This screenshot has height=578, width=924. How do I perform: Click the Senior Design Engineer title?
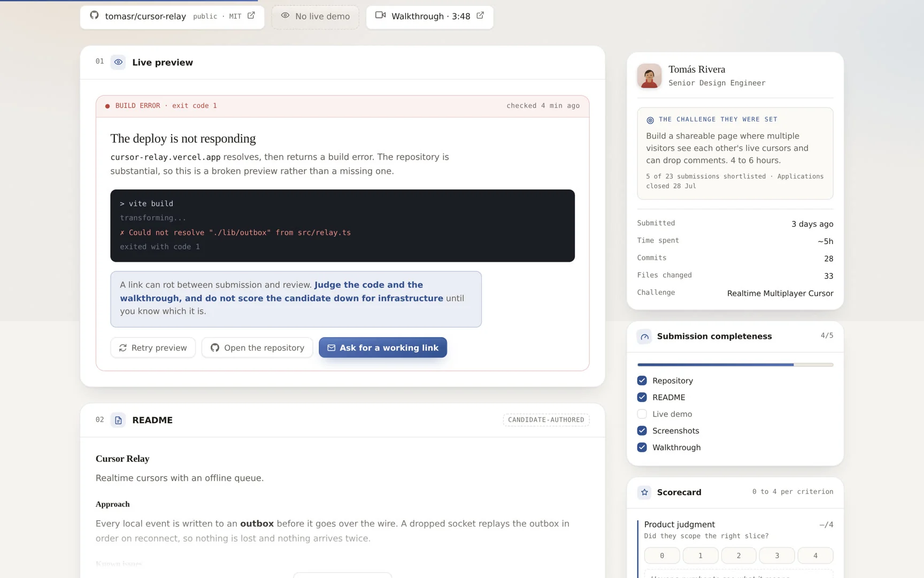tap(717, 83)
